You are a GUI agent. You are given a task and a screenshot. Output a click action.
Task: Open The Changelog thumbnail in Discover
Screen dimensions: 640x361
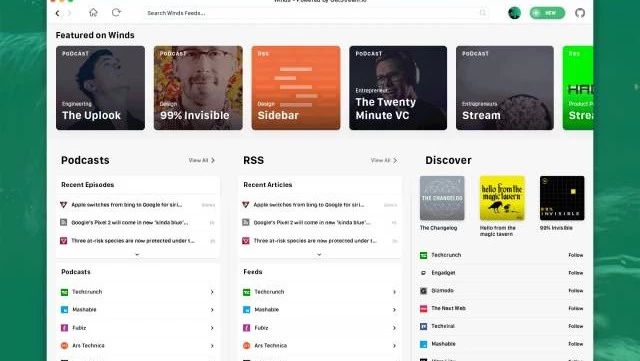442,198
